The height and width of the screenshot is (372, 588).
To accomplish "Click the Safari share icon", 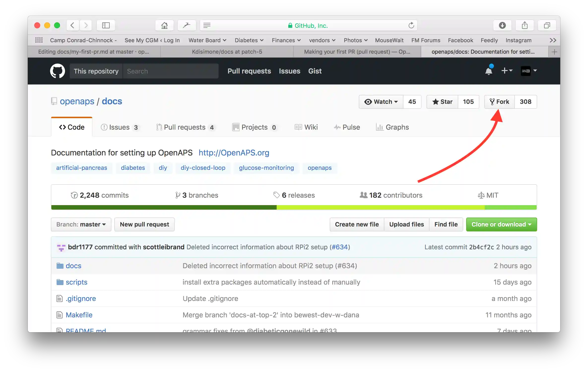I will click(x=524, y=25).
